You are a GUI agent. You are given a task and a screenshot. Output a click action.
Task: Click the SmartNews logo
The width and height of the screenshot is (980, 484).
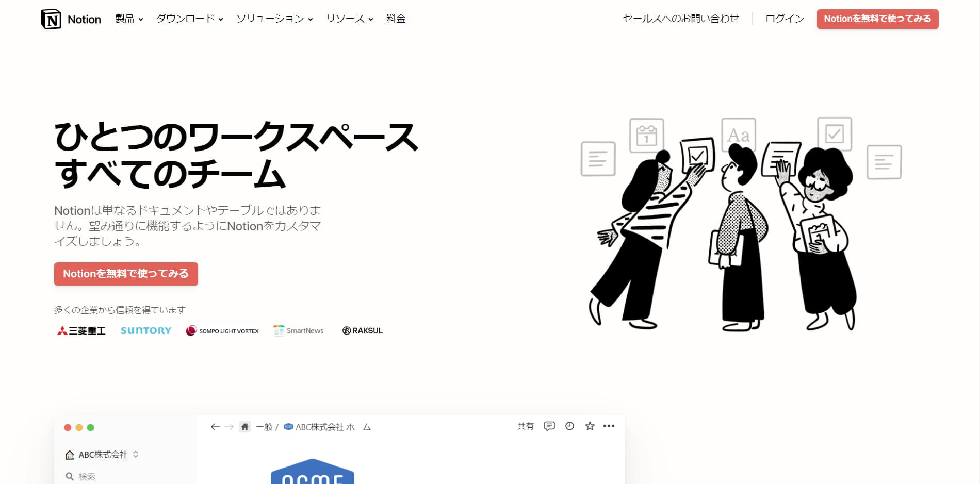[x=298, y=331]
